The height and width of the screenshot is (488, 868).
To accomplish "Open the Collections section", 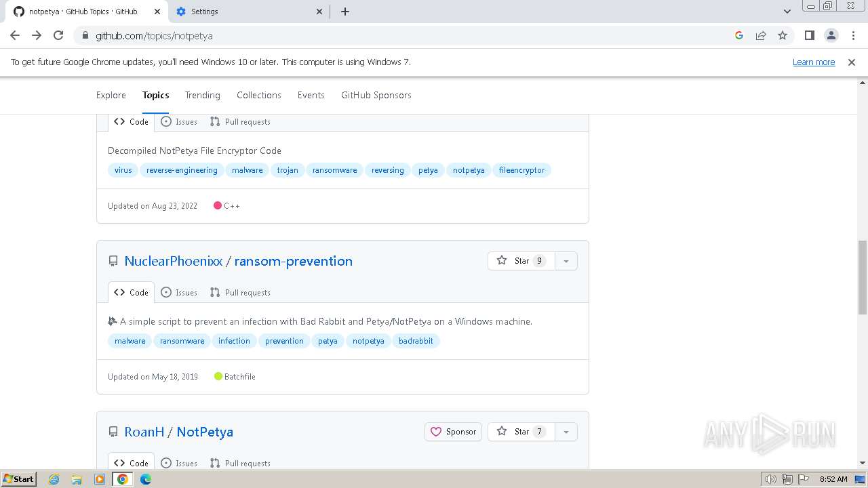I will tap(259, 95).
